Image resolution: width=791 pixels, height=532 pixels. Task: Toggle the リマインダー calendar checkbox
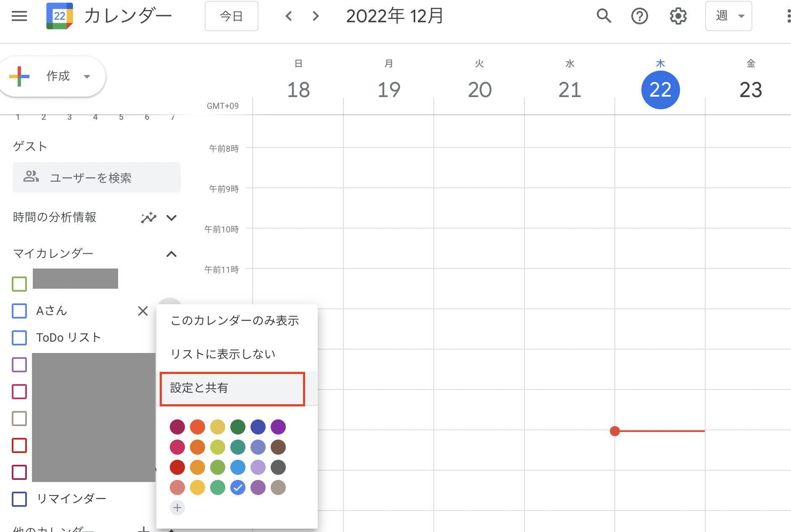[19, 499]
